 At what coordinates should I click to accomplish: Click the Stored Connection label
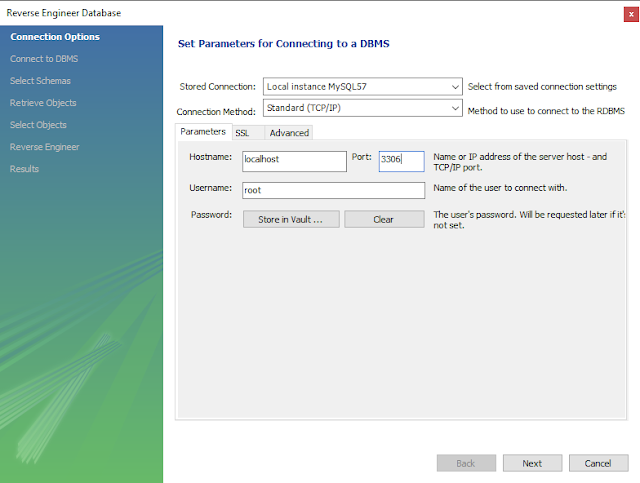[x=218, y=87]
